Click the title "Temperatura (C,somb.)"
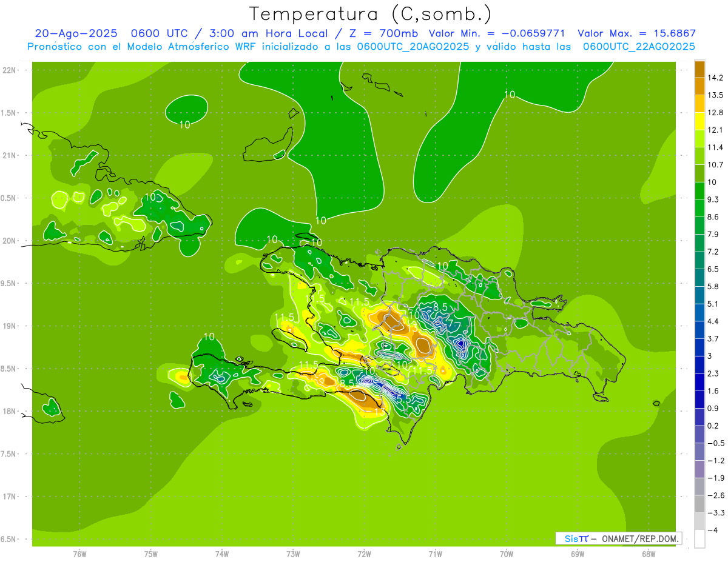The height and width of the screenshot is (562, 728). tap(370, 14)
